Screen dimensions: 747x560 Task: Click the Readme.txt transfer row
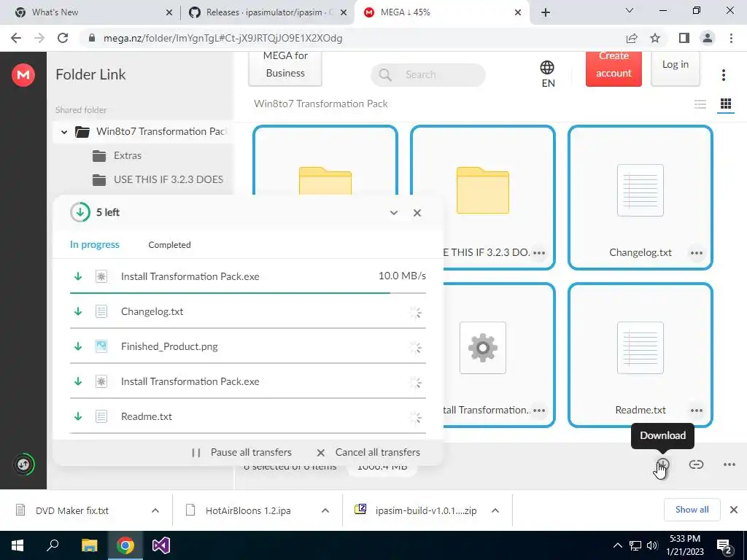click(248, 416)
